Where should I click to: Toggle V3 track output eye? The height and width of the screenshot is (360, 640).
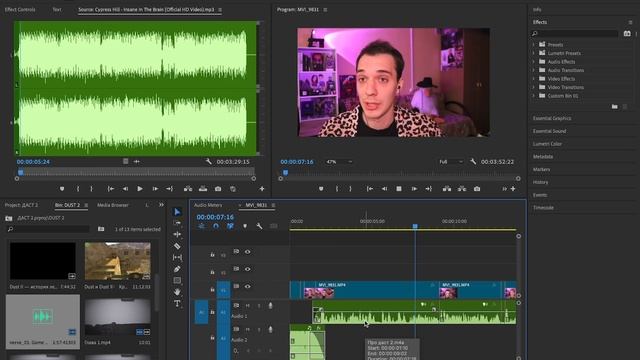point(247,252)
